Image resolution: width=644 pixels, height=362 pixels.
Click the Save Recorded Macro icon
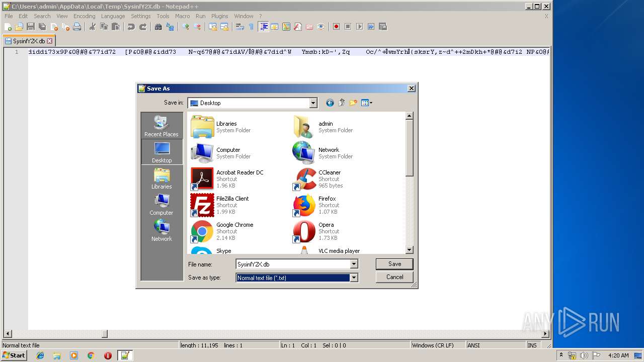(383, 27)
